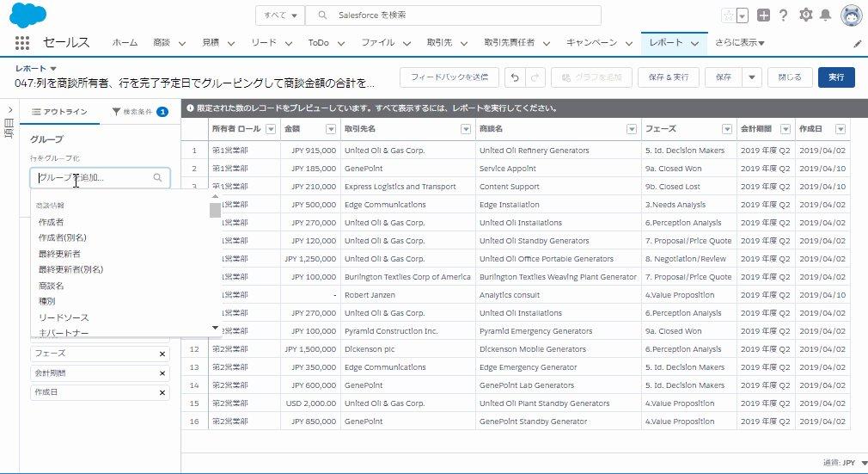Viewport: 868px width, 474px height.
Task: Open the 所有者 ロール column menu
Action: click(x=271, y=129)
